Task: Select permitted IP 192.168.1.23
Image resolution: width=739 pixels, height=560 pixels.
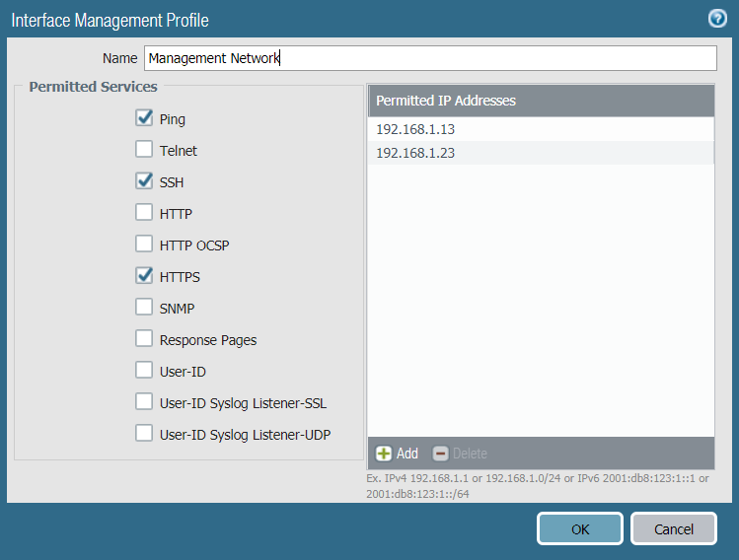Action: (x=541, y=153)
